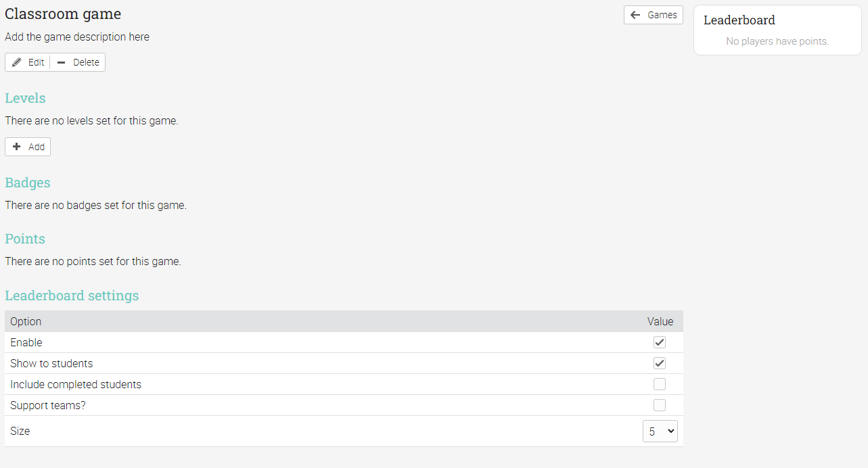Screen dimensions: 868x468
Task: Click the game description placeholder text
Action: (x=77, y=37)
